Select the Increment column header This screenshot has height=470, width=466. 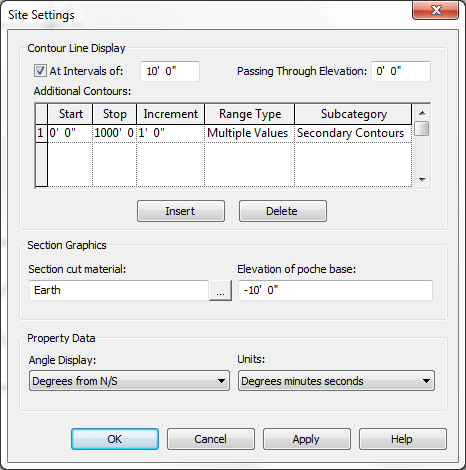click(171, 114)
